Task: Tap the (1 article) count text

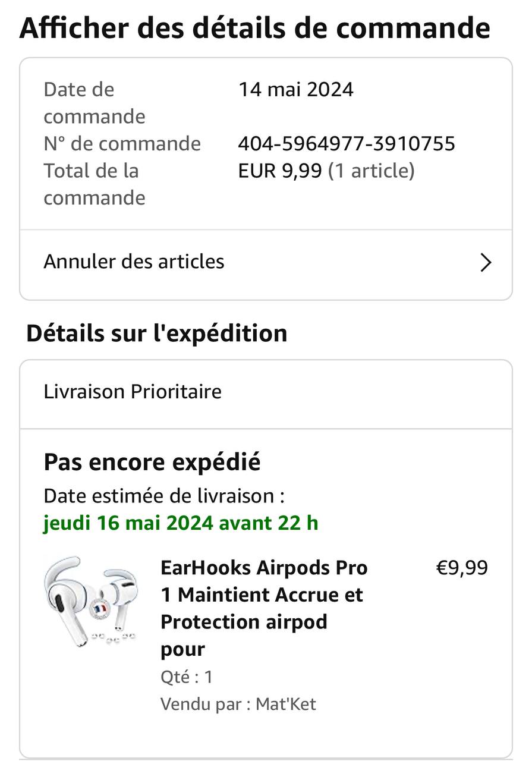Action: (x=372, y=171)
